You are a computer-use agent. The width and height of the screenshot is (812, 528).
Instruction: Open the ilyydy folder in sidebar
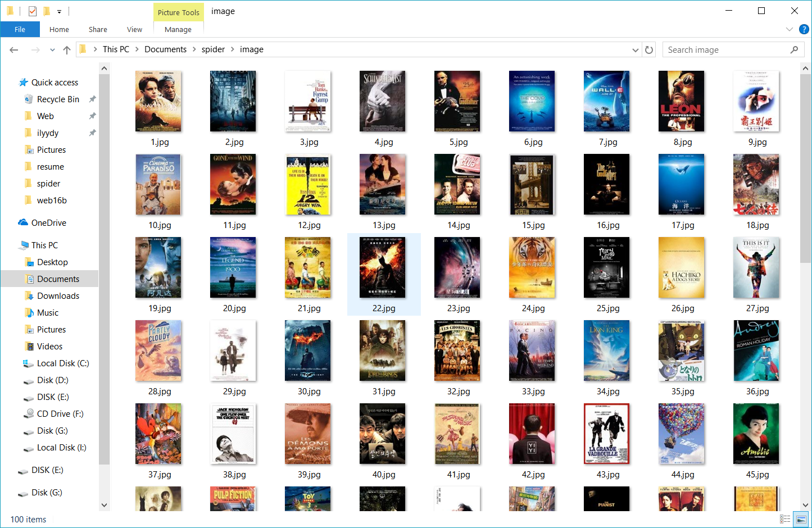pos(48,133)
